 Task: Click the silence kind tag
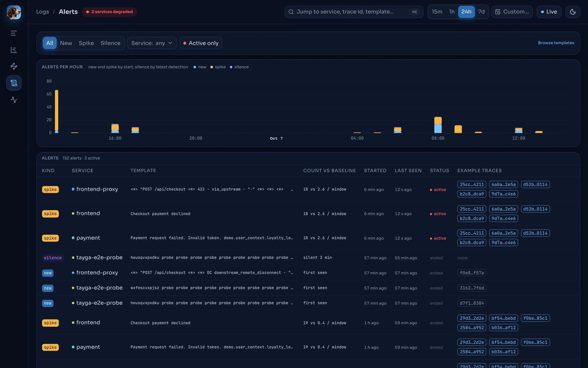tap(53, 258)
